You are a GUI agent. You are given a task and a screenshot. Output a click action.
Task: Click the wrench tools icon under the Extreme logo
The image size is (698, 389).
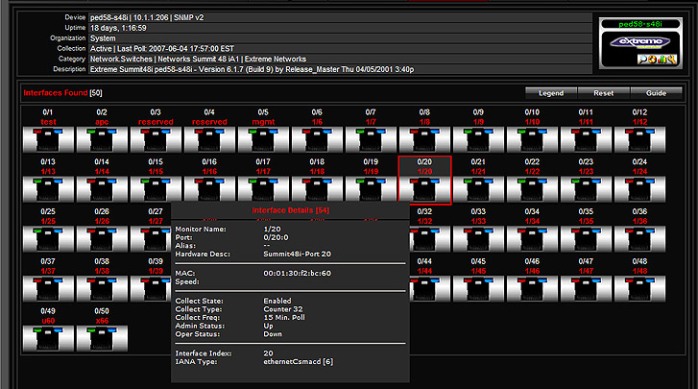671,59
